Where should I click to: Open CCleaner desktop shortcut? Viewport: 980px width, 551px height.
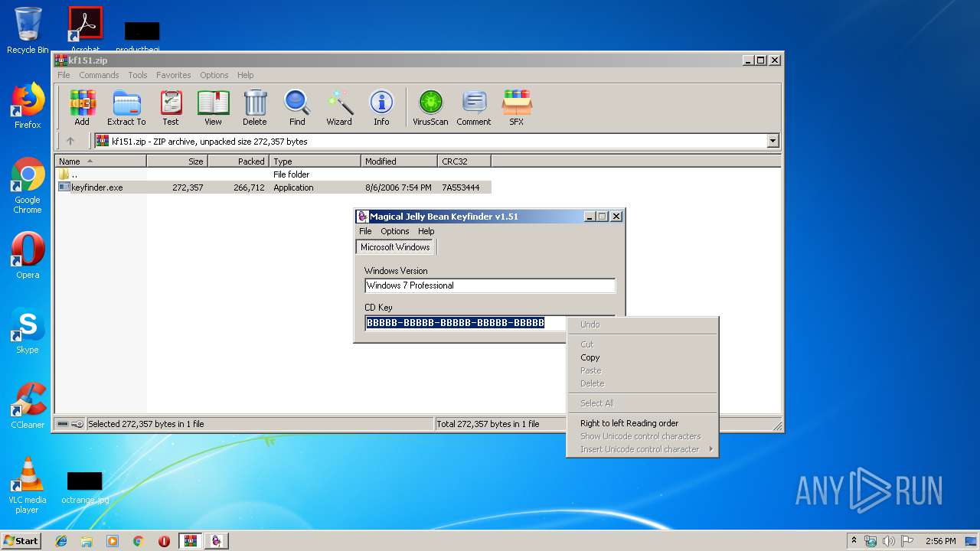(x=28, y=406)
